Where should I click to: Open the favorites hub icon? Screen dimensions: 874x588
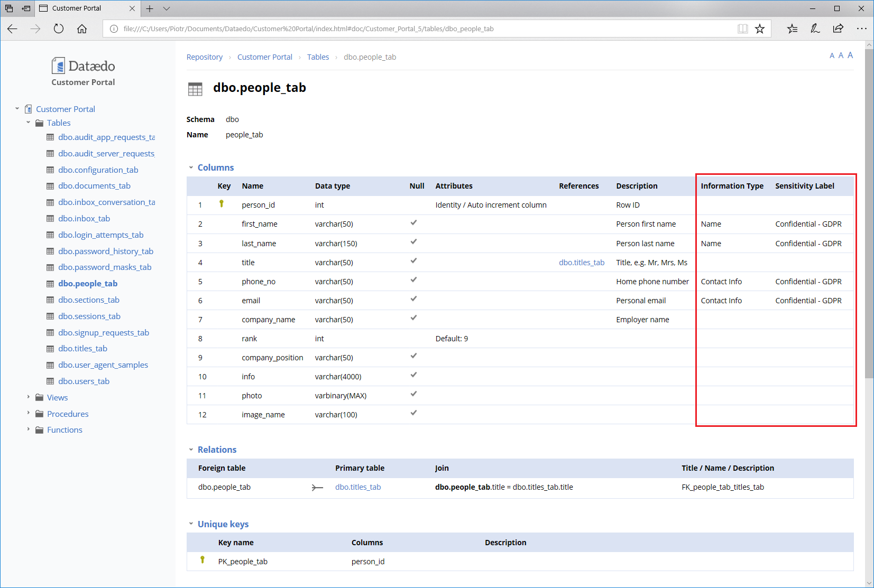[x=792, y=29]
